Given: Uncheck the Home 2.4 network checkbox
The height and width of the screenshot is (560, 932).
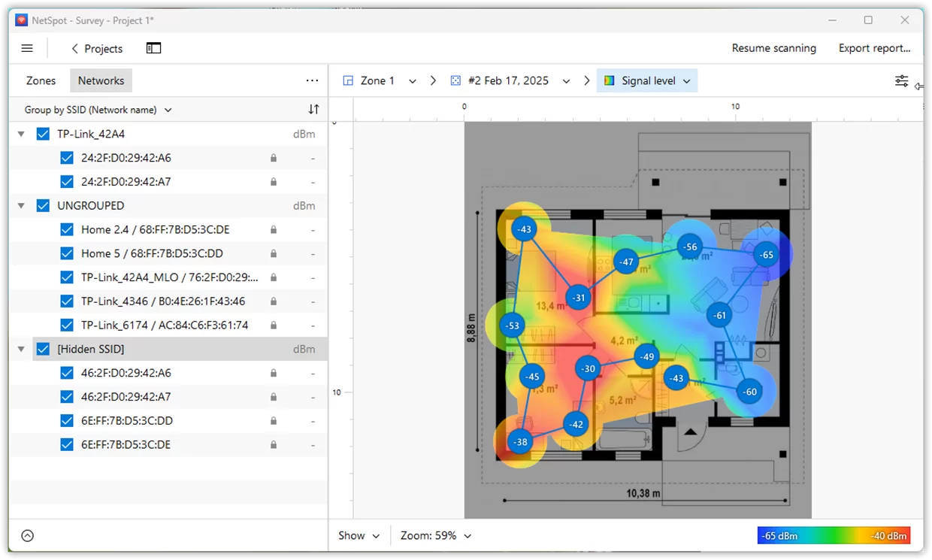Looking at the screenshot, I should point(67,229).
